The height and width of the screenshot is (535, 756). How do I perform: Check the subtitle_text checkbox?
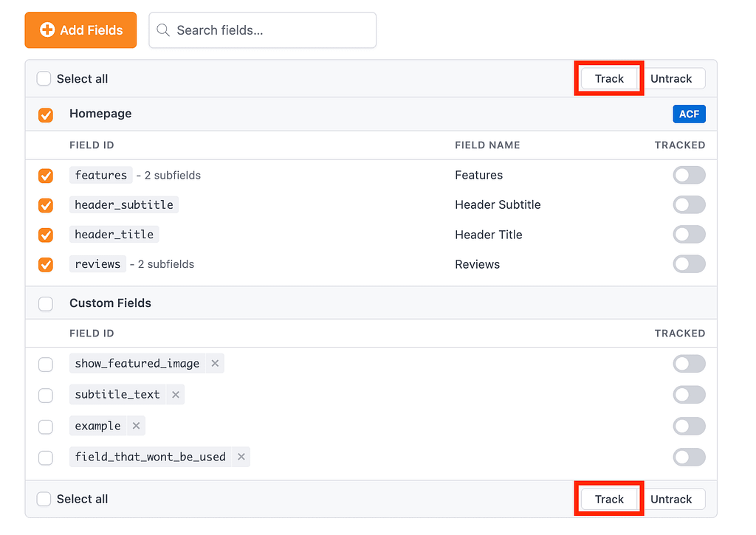click(46, 396)
